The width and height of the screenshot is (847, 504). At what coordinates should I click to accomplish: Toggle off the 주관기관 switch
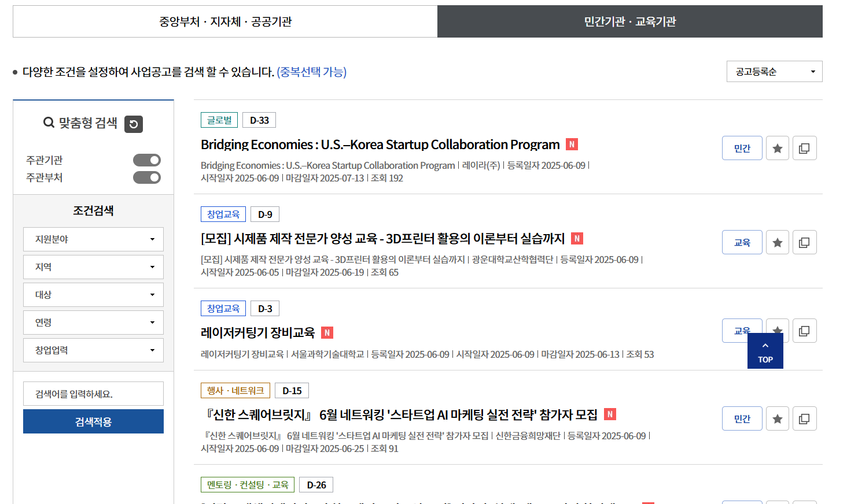(146, 160)
